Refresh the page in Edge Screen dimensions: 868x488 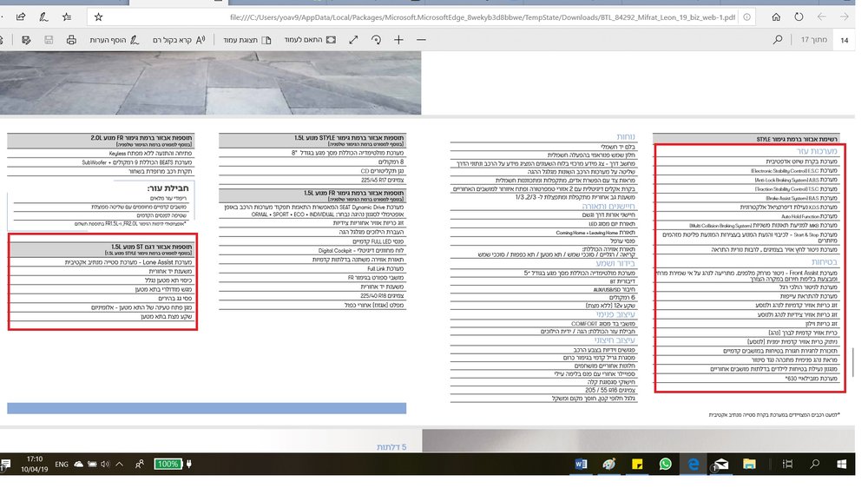click(799, 17)
